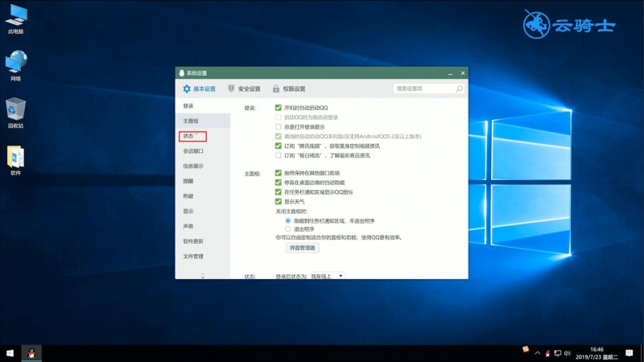The image size is (644, 362).
Task: Uncheck 订阅腾讯视频 checkbox
Action: click(278, 146)
